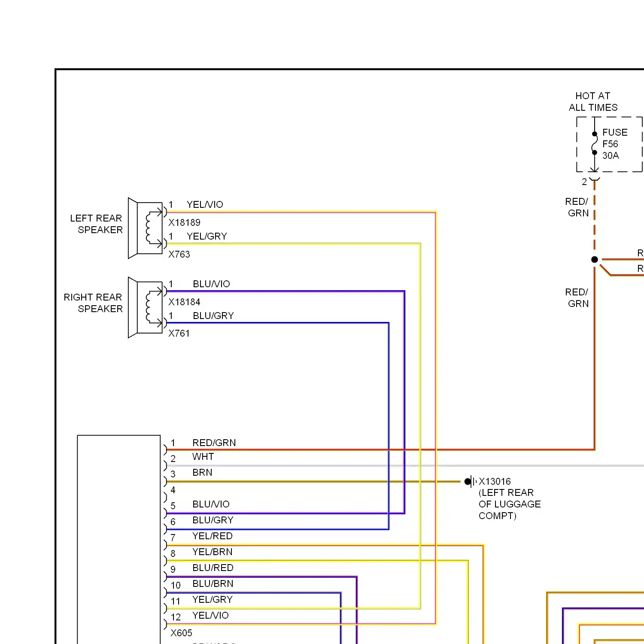The image size is (644, 644).
Task: Click the right rear speaker symbol
Action: click(146, 307)
